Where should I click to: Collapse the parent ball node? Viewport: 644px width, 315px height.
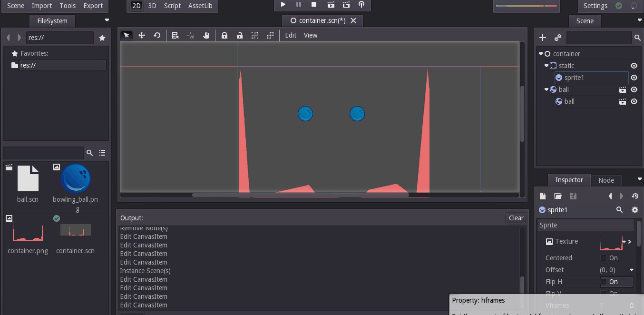click(x=546, y=89)
